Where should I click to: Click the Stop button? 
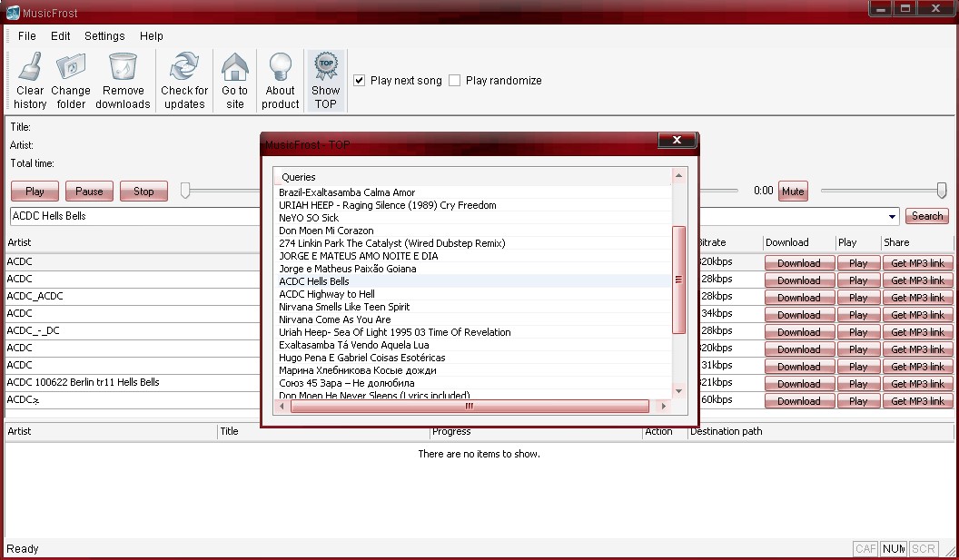143,192
